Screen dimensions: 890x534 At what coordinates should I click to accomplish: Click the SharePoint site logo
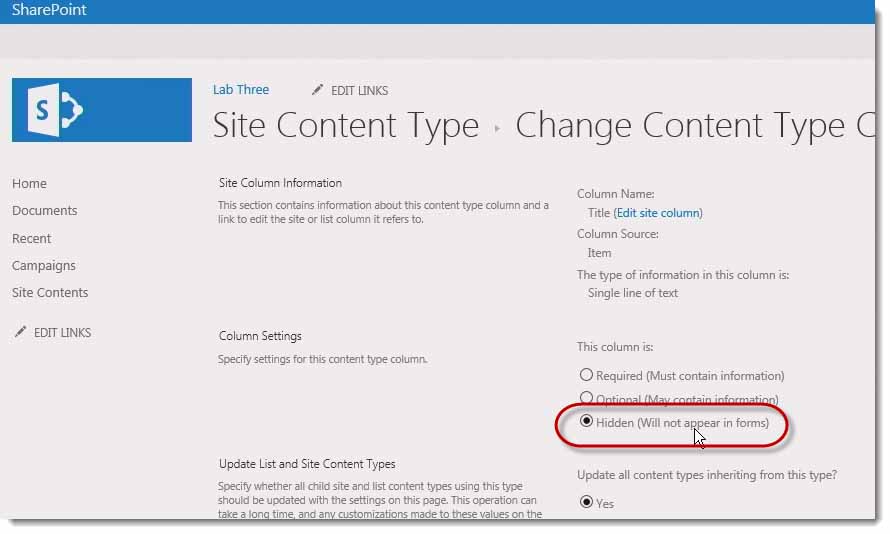pos(102,110)
